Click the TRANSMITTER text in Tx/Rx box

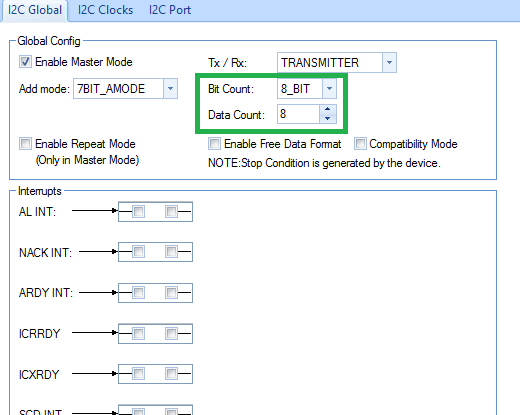(320, 63)
